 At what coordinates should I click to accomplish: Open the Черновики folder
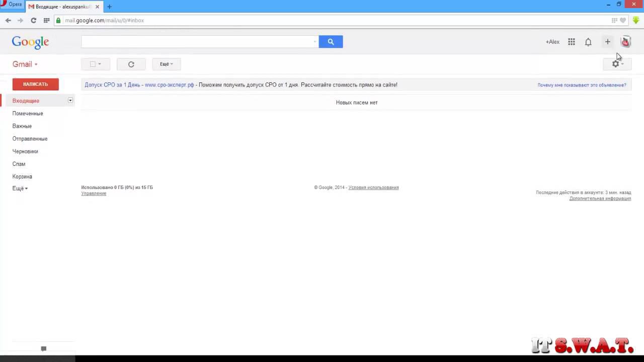point(25,151)
